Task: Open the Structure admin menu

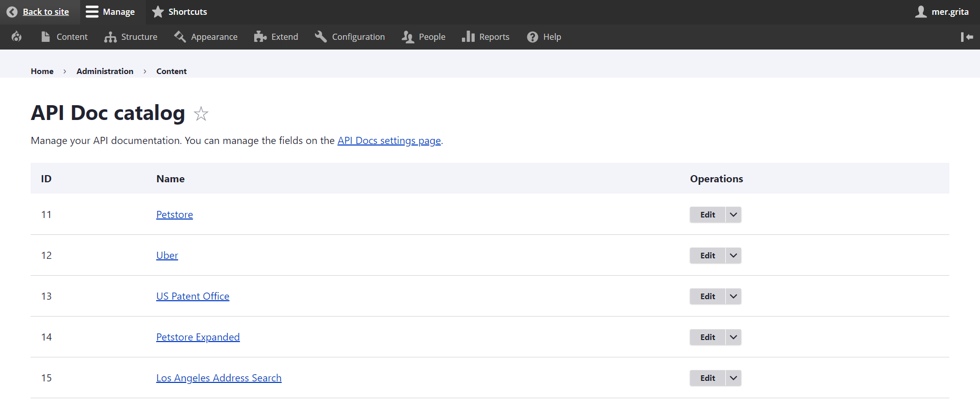Action: click(x=131, y=37)
